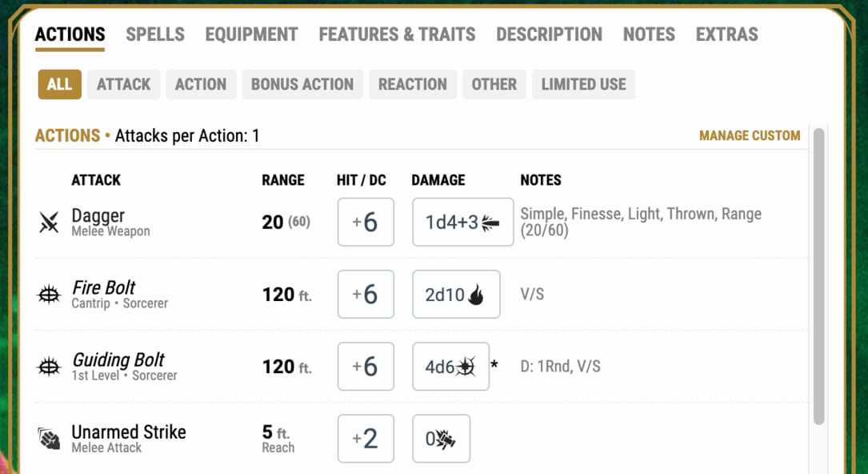Viewport: 868px width, 474px height.
Task: Click the MANAGE CUSTOM link
Action: 750,135
